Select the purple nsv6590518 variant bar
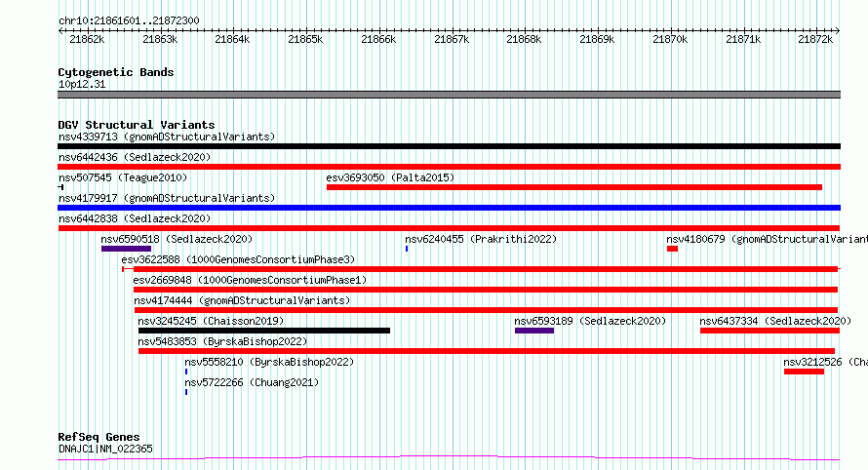 [x=126, y=249]
